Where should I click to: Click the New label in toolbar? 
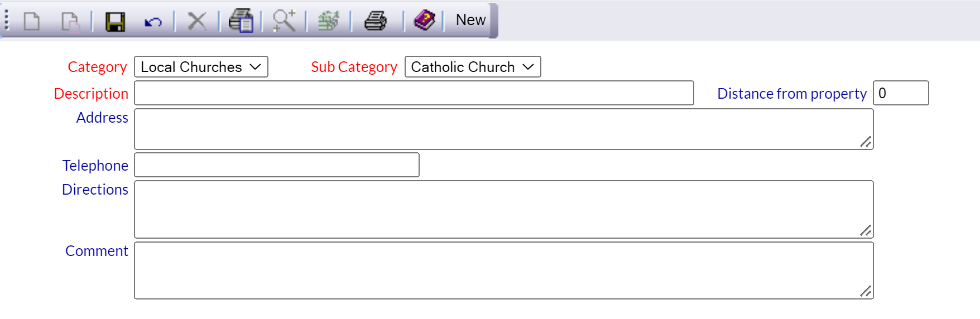[x=470, y=20]
